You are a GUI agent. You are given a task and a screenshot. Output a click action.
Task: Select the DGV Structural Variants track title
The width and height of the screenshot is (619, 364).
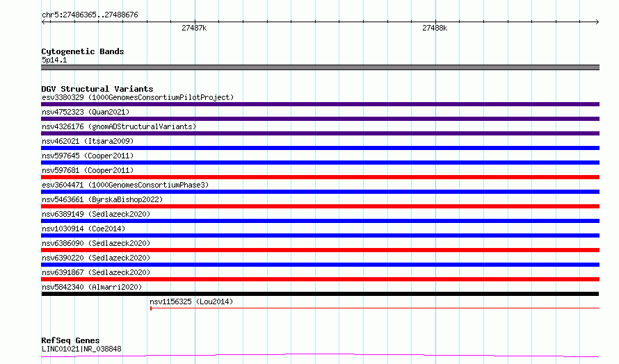click(97, 89)
